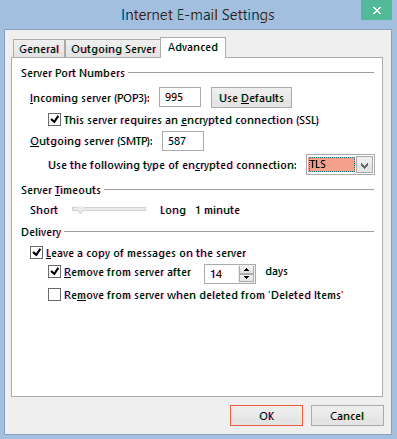
Task: Enable Remove from server when deleted checkbox
Action: click(54, 295)
